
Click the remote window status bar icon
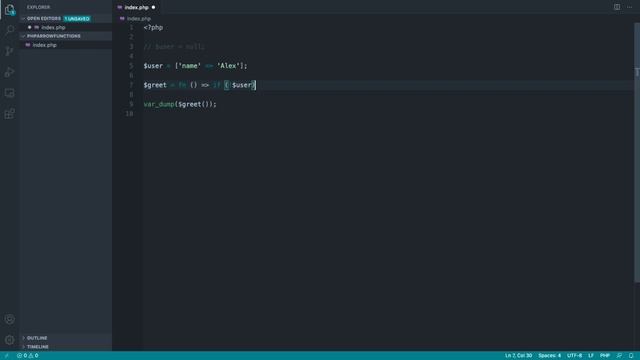[6, 356]
